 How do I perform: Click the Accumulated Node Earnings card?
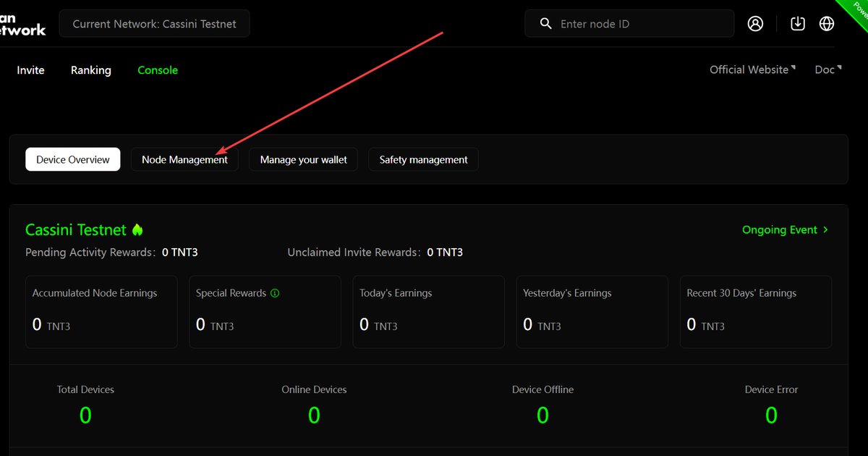click(101, 312)
